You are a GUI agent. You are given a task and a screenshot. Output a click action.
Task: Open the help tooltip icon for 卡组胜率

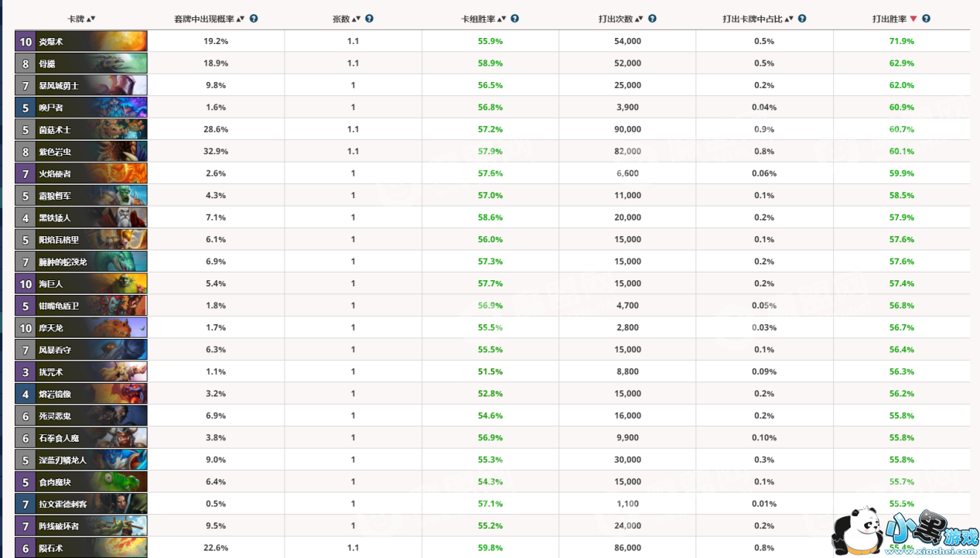point(515,19)
